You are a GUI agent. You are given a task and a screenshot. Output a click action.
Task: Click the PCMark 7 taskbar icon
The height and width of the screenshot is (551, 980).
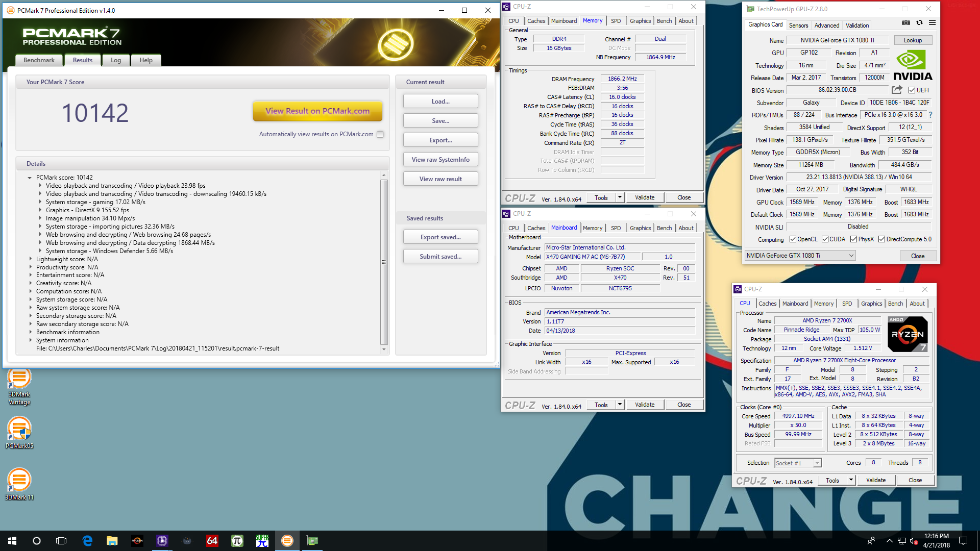[x=287, y=541]
